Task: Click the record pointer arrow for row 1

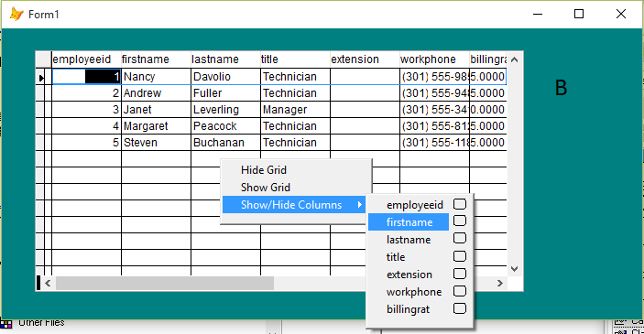Action: pyautogui.click(x=41, y=78)
